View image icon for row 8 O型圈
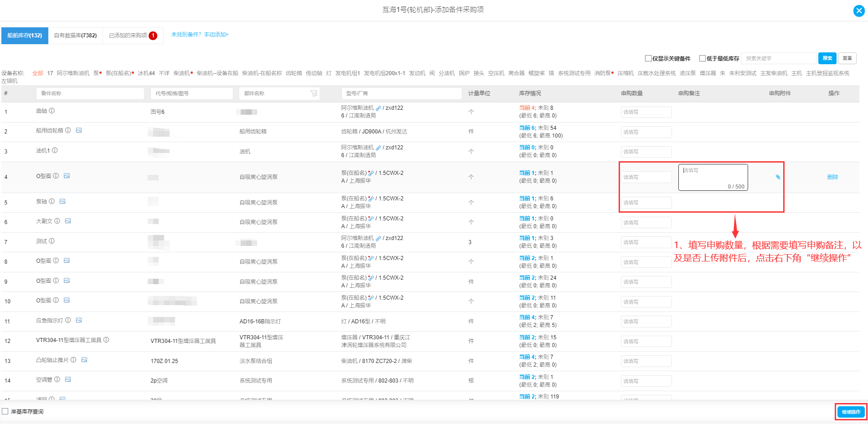The height and width of the screenshot is (424, 868). [67, 261]
